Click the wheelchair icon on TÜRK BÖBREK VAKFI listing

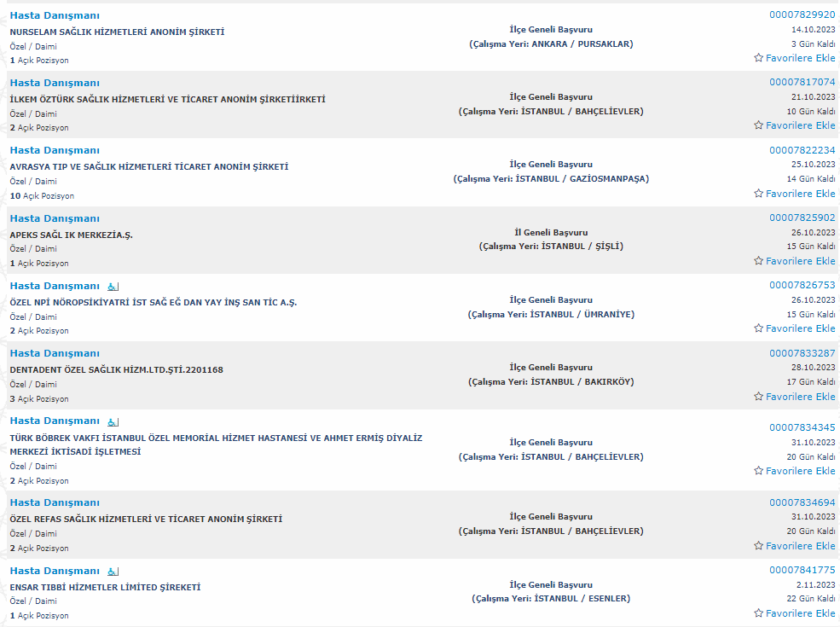click(113, 421)
